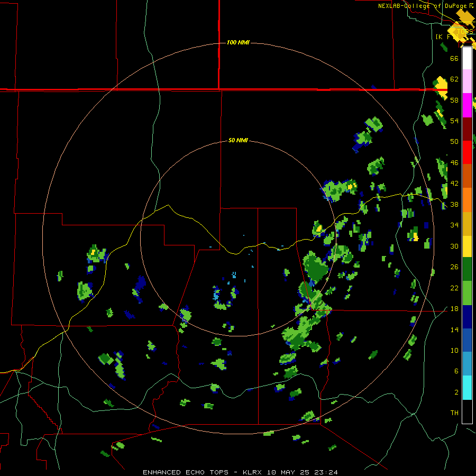Pick the light pink legend swatch
Viewport: 476px width, 476px height.
click(x=467, y=81)
